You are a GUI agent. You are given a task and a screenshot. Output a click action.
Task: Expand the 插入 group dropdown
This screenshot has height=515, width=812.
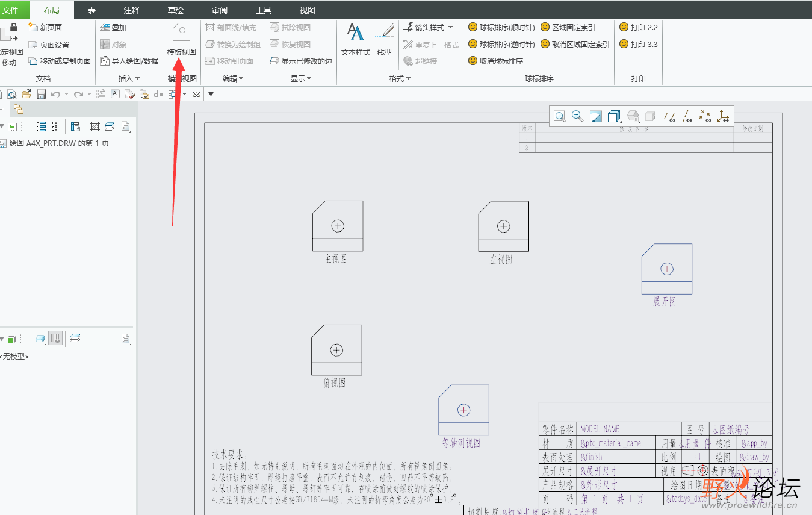[129, 78]
